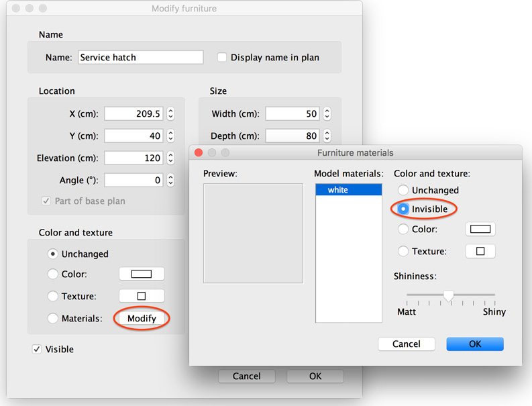Click the Name text field
Viewport: 532px width, 406px height.
point(140,58)
